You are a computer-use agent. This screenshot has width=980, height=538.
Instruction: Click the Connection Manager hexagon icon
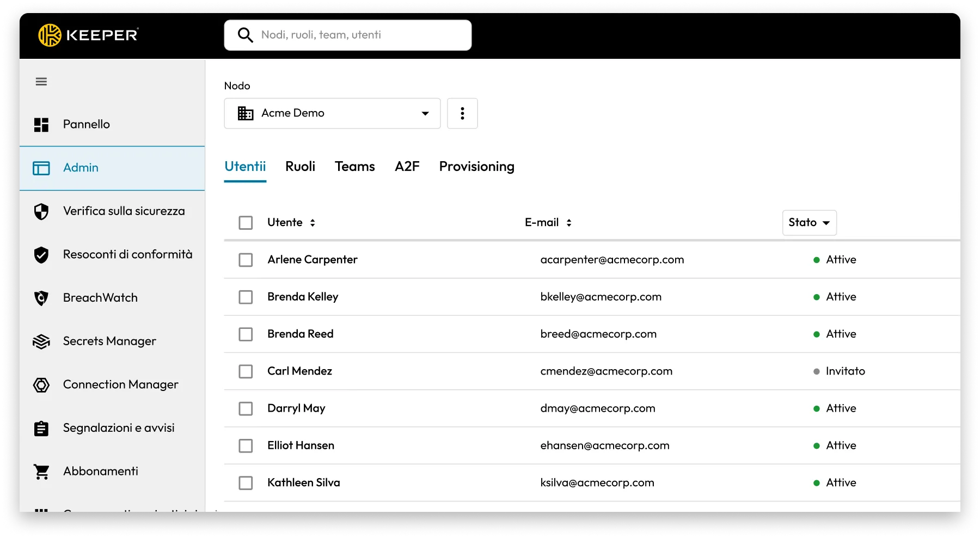coord(41,385)
